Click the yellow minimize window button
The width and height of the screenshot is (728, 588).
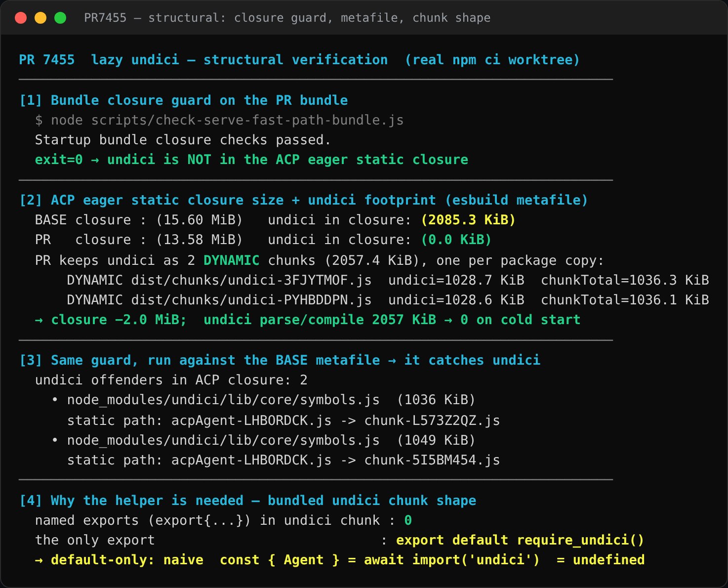click(40, 18)
